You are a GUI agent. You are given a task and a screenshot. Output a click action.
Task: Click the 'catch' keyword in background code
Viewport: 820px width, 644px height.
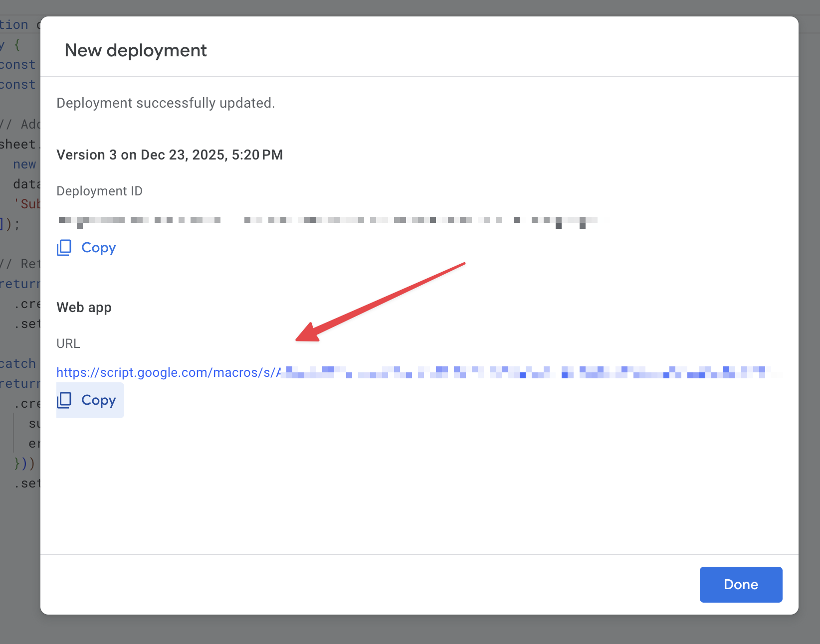[x=18, y=363]
